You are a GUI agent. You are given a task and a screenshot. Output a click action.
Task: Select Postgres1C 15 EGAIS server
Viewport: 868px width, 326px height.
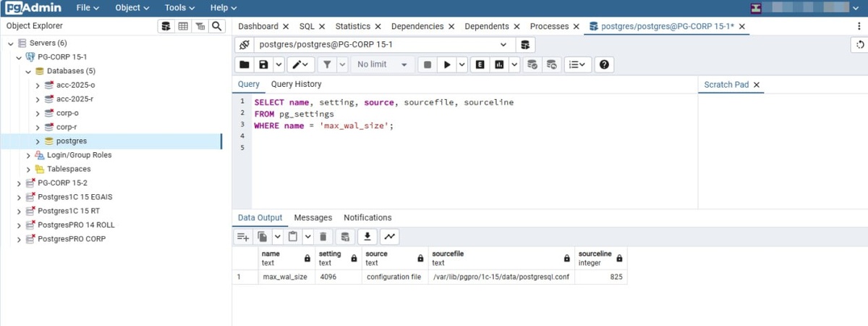(x=75, y=196)
